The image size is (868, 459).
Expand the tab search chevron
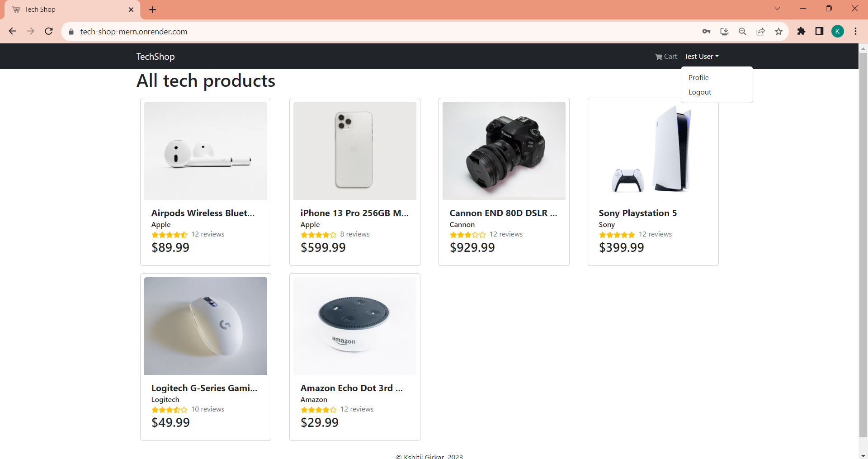(x=777, y=9)
